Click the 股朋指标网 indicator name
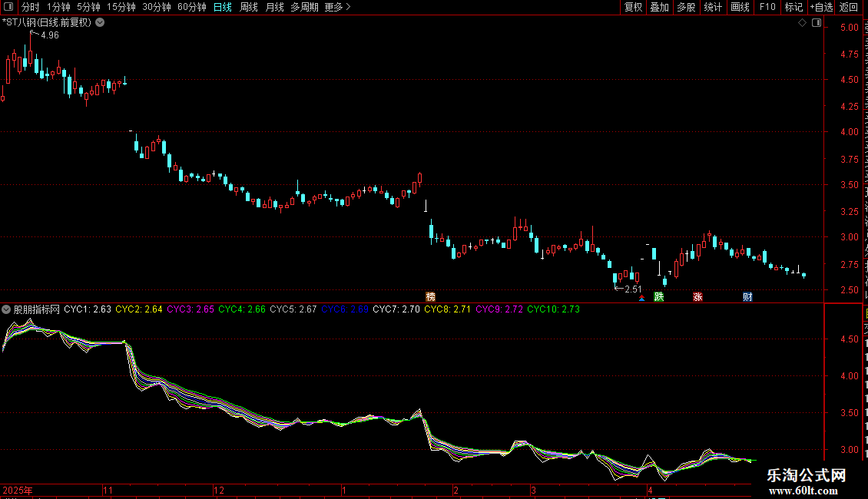Viewport: 868px width, 499px height. click(37, 309)
